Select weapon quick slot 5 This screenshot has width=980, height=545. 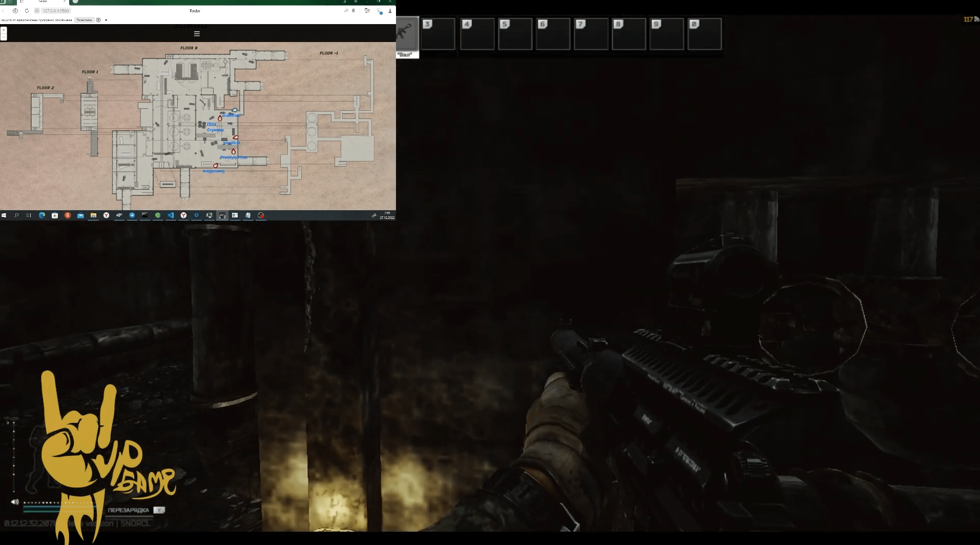pyautogui.click(x=515, y=34)
